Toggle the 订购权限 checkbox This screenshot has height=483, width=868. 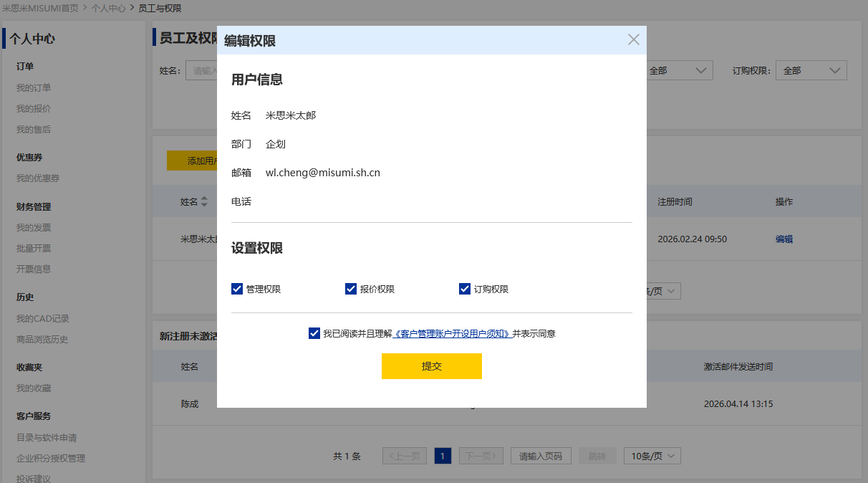(465, 289)
